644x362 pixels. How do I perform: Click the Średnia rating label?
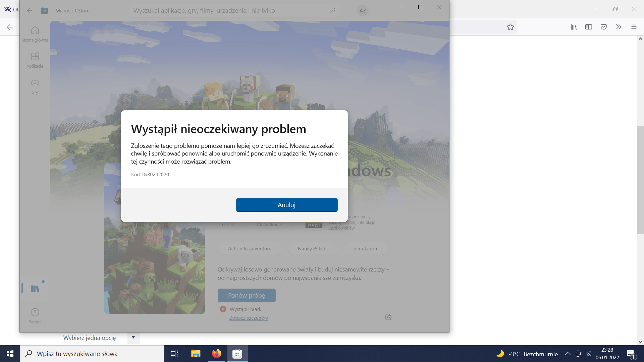point(226,225)
